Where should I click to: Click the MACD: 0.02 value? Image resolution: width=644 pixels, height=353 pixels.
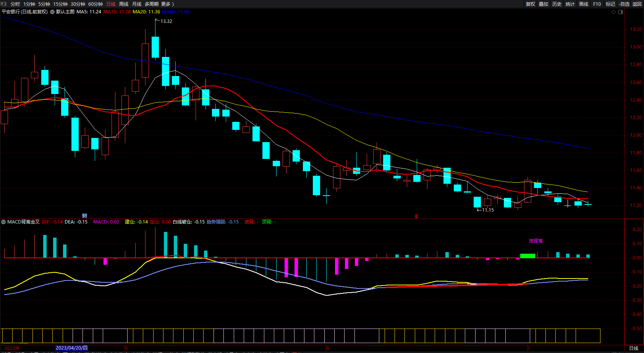pyautogui.click(x=106, y=222)
